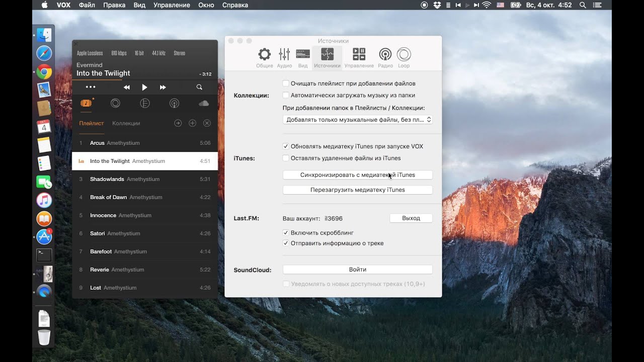644x362 pixels.
Task: Select the track Satori in playlist
Action: pos(145,233)
